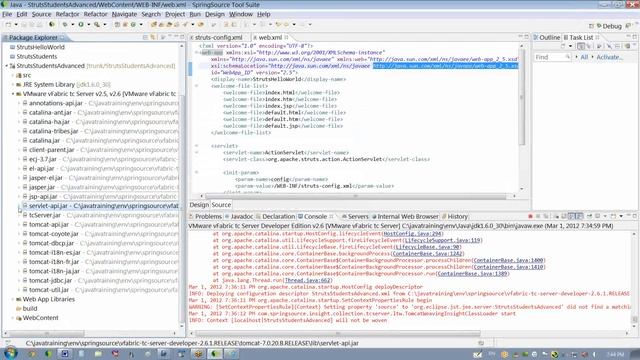
Task: Close the Console view tab
Action: tap(331, 216)
